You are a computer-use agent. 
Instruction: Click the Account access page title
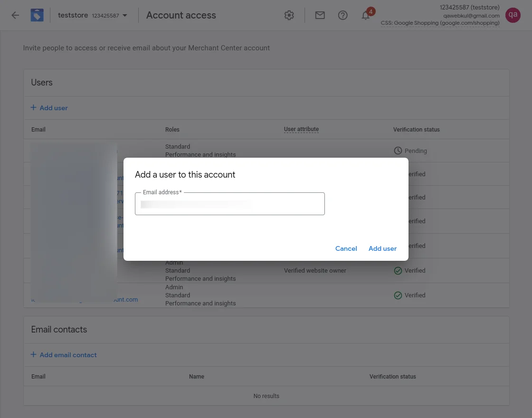[x=181, y=15]
